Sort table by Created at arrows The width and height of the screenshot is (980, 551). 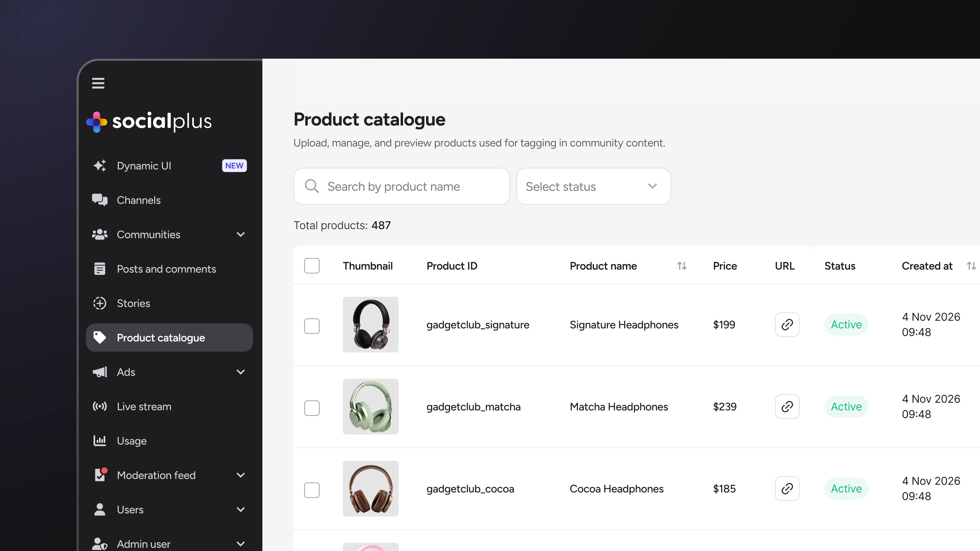[971, 266]
